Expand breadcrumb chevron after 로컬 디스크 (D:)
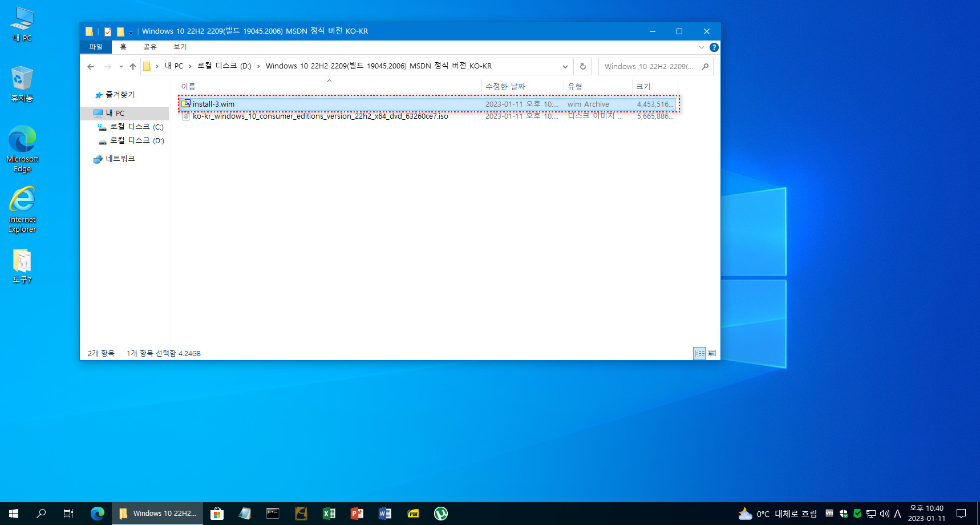The width and height of the screenshot is (980, 525). (x=258, y=66)
